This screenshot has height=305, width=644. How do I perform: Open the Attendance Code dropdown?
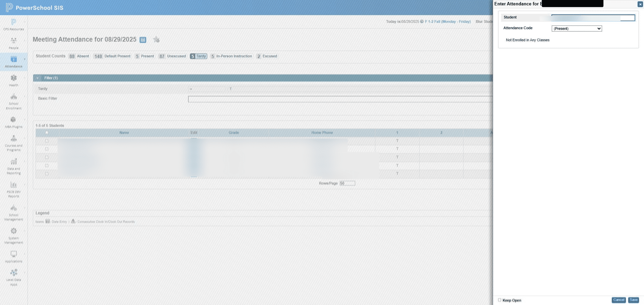coord(577,28)
